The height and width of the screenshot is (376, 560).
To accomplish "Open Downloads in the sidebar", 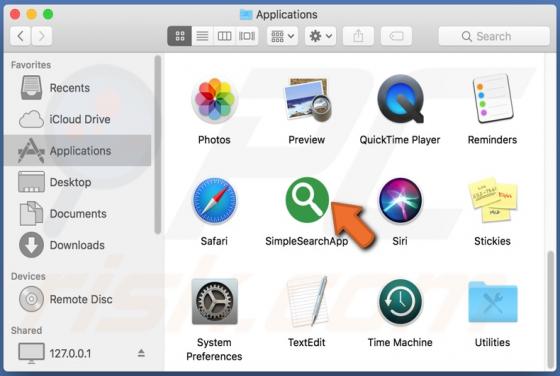I will coord(78,245).
